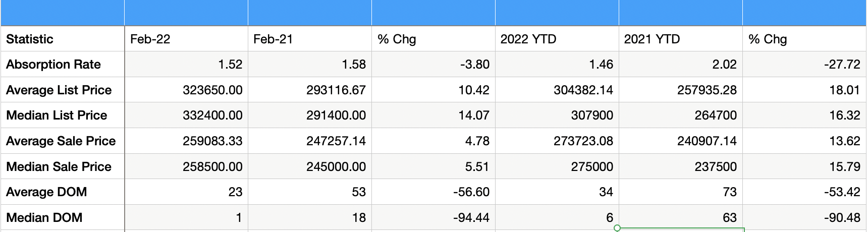Select the Median List Price row label
Screen dimensions: 868x232
coord(63,115)
